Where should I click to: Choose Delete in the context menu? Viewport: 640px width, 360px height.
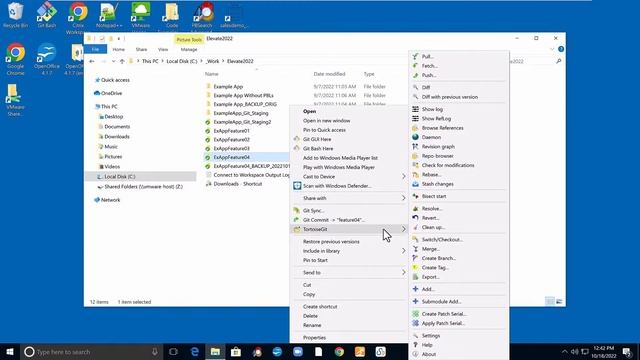(310, 316)
